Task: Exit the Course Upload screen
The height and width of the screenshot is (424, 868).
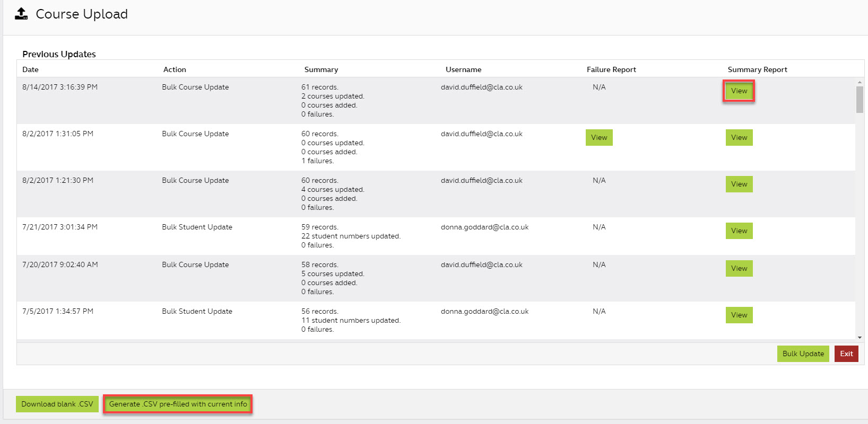Action: click(846, 354)
